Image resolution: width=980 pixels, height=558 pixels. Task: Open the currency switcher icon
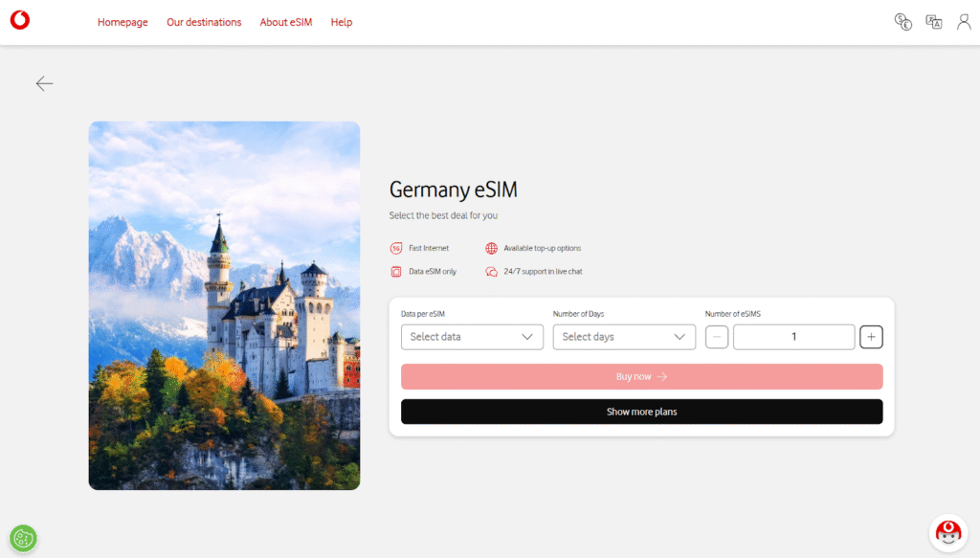[x=902, y=21]
